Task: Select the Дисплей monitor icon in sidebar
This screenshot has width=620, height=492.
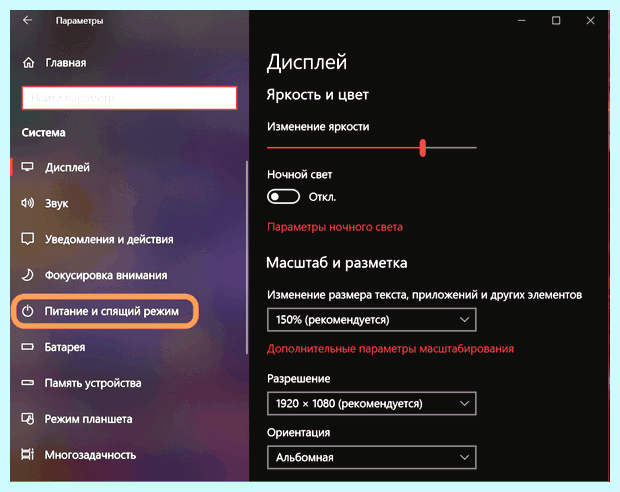Action: pyautogui.click(x=27, y=167)
